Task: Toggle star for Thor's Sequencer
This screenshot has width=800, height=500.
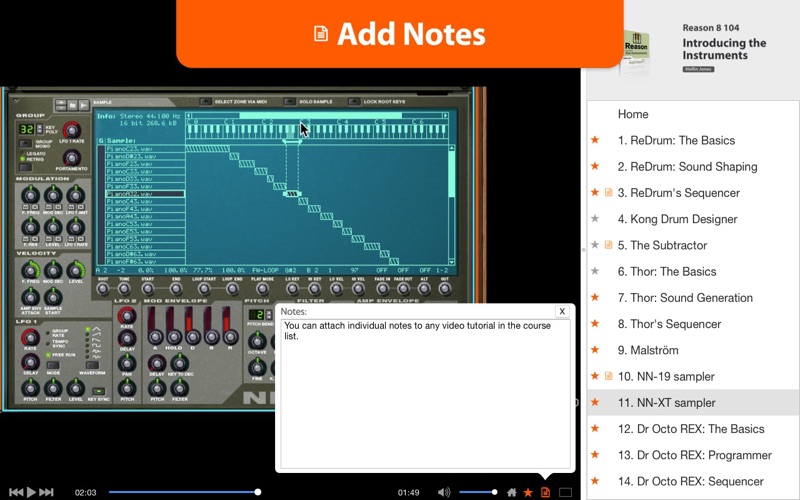Action: pos(595,323)
